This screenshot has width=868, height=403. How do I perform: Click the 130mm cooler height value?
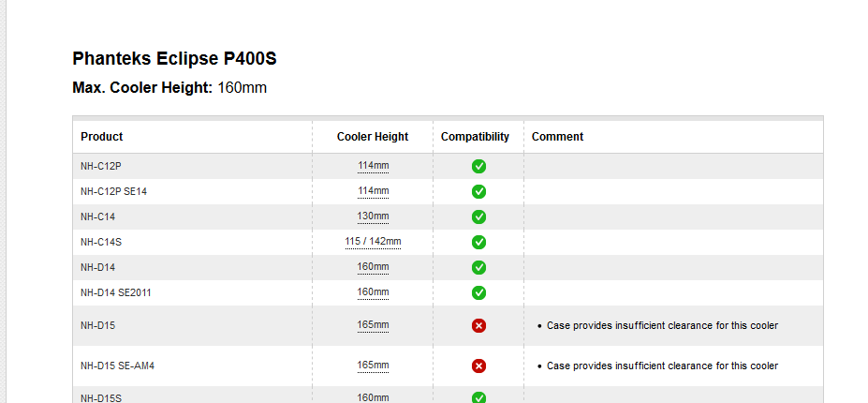373,216
